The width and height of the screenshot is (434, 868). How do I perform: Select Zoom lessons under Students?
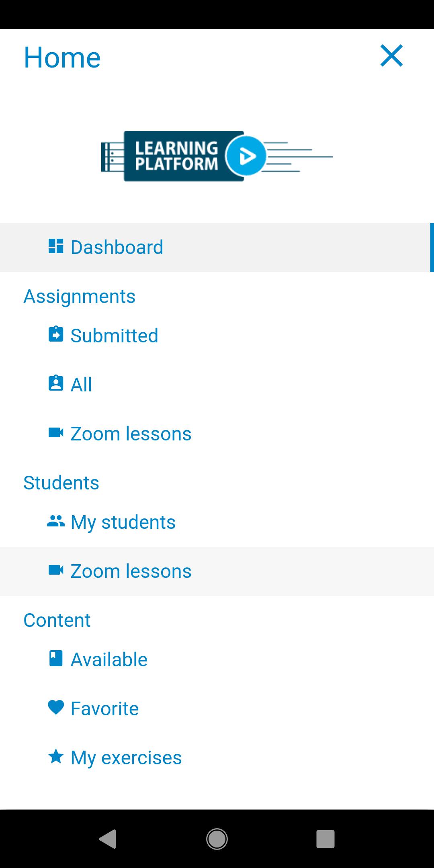(217, 571)
